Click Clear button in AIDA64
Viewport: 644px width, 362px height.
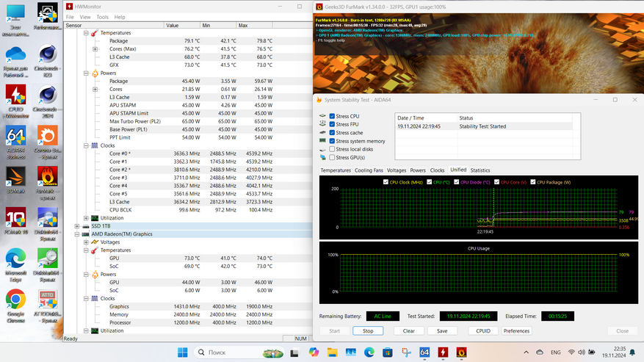click(409, 330)
